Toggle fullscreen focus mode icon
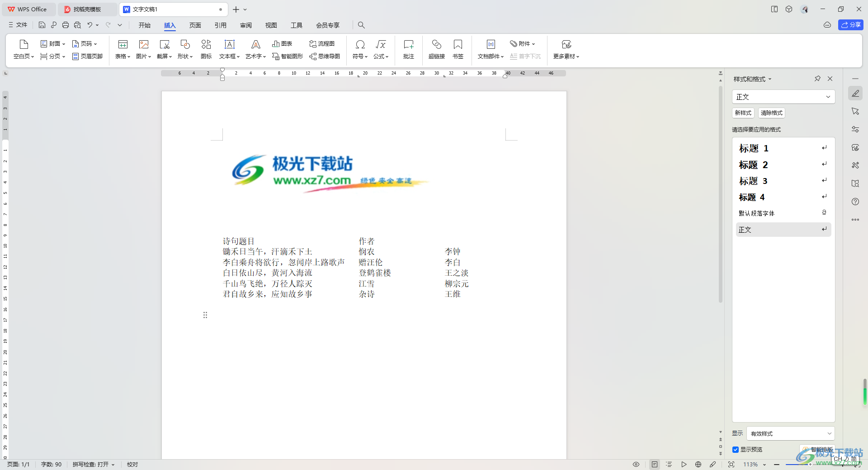868x470 pixels. coord(731,465)
